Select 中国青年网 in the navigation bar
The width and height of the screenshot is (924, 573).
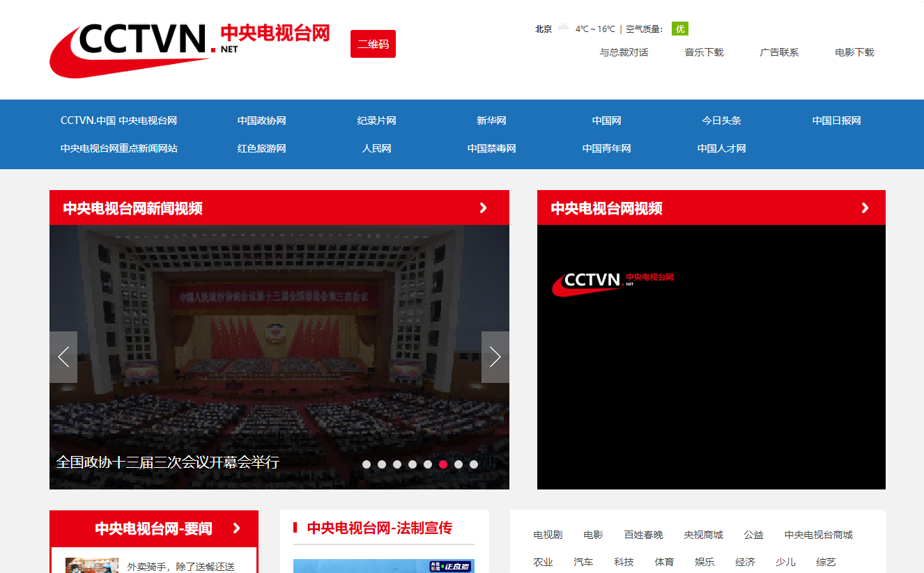tap(606, 148)
